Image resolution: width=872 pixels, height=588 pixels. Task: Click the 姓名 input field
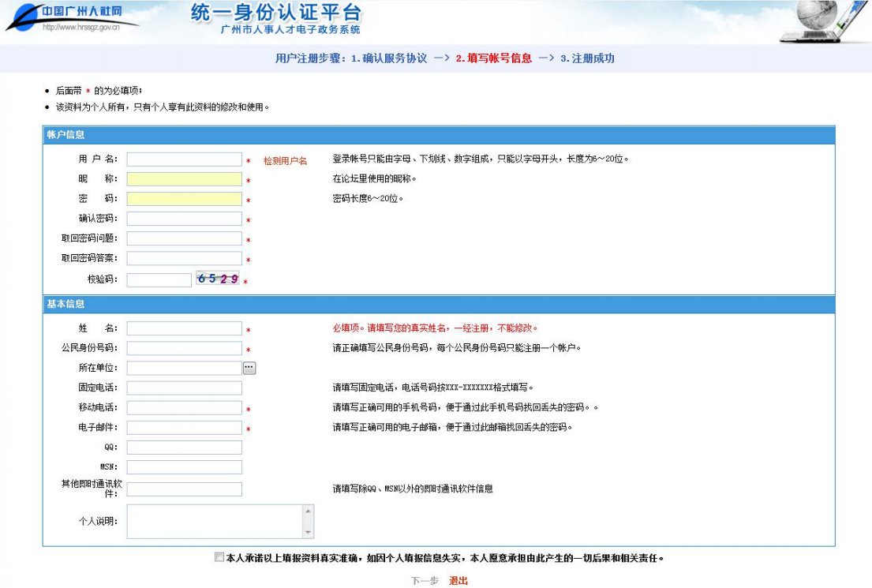click(184, 328)
